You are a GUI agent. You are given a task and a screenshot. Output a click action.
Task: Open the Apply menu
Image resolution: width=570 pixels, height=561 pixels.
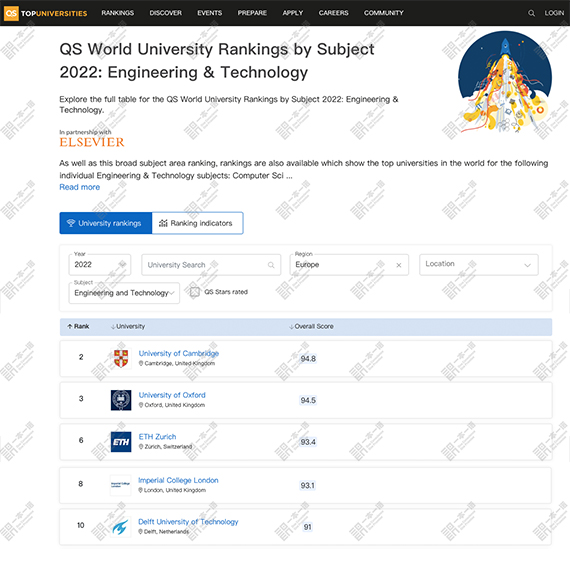(293, 13)
